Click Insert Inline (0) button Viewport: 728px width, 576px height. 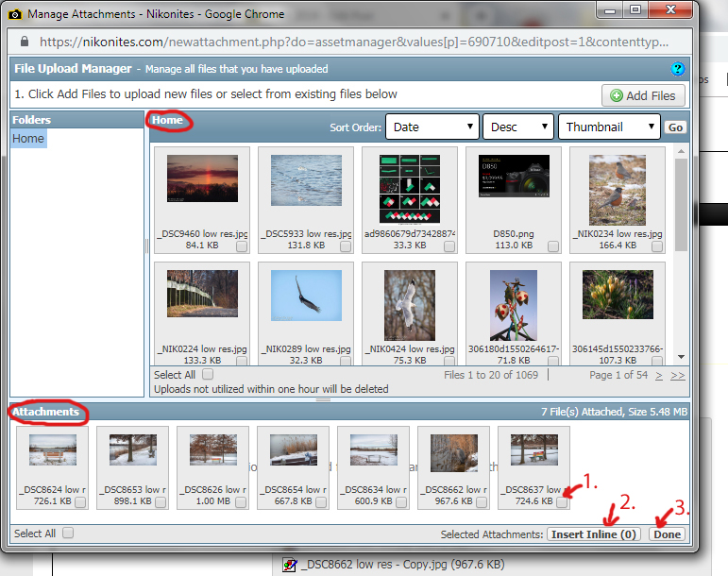pos(594,534)
